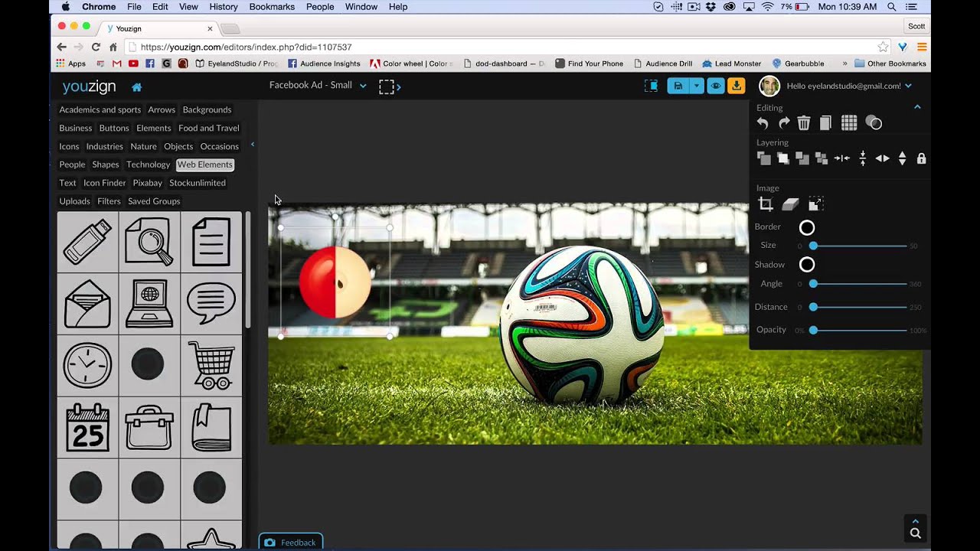Redo the last edit
The image size is (980, 551).
pyautogui.click(x=784, y=123)
